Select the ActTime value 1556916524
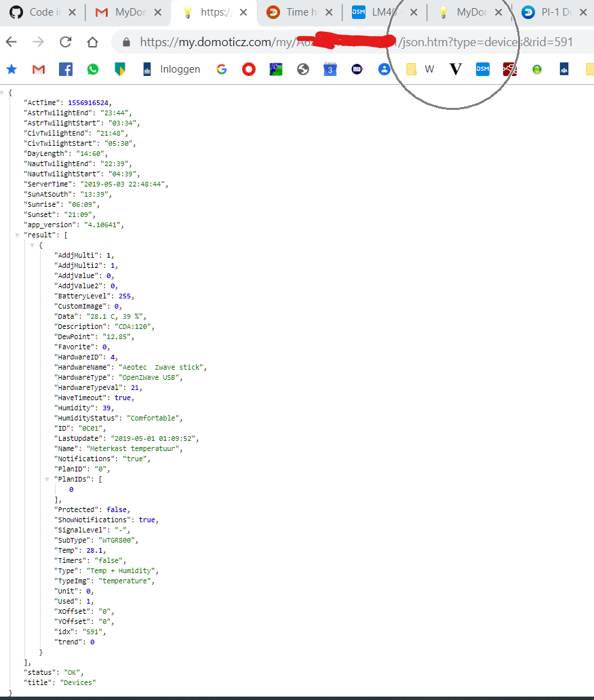Image resolution: width=594 pixels, height=700 pixels. pyautogui.click(x=87, y=102)
